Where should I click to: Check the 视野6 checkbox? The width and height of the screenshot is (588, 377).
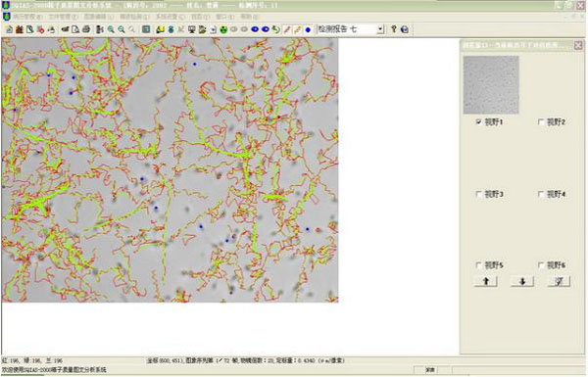541,265
